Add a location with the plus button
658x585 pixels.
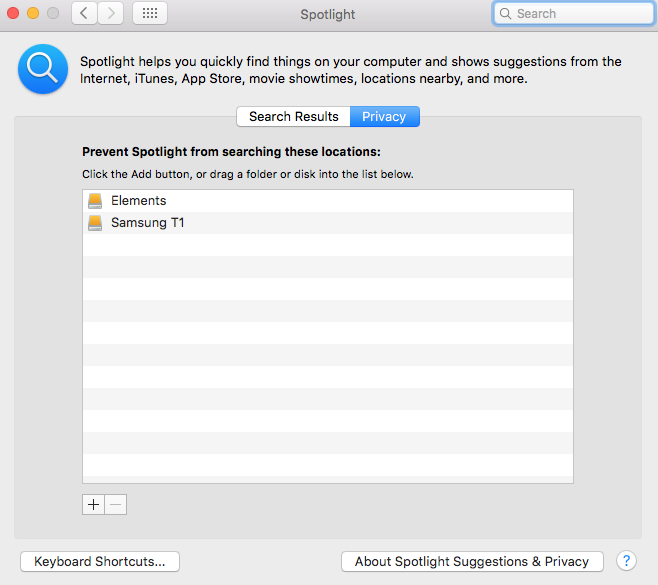(94, 504)
